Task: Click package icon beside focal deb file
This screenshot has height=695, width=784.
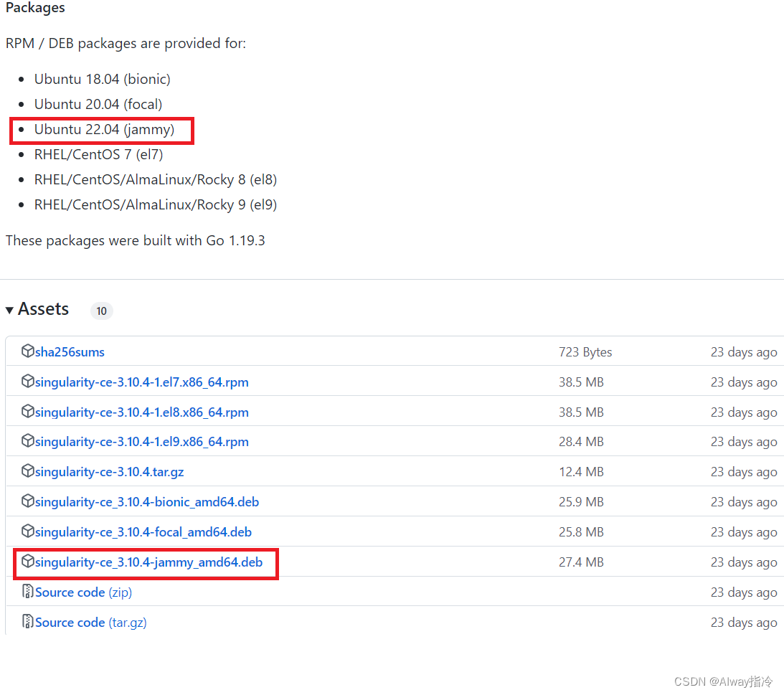Action: [x=27, y=531]
